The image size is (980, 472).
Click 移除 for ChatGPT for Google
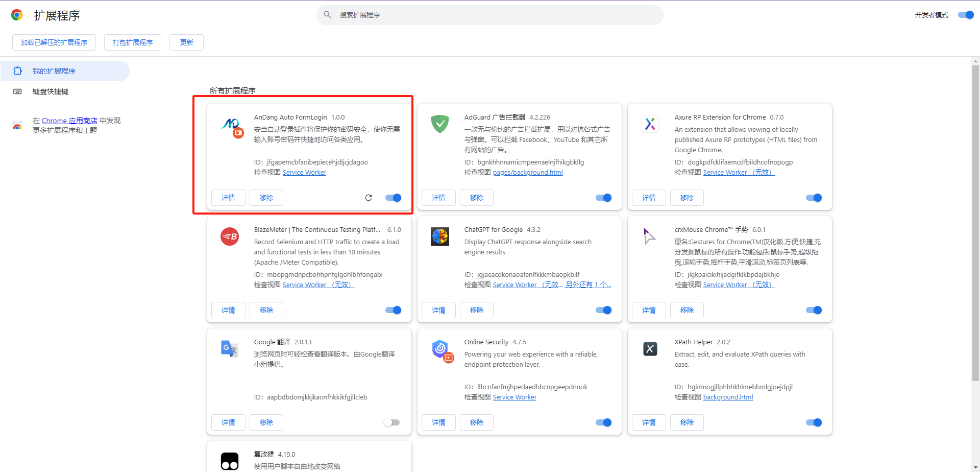pyautogui.click(x=477, y=310)
